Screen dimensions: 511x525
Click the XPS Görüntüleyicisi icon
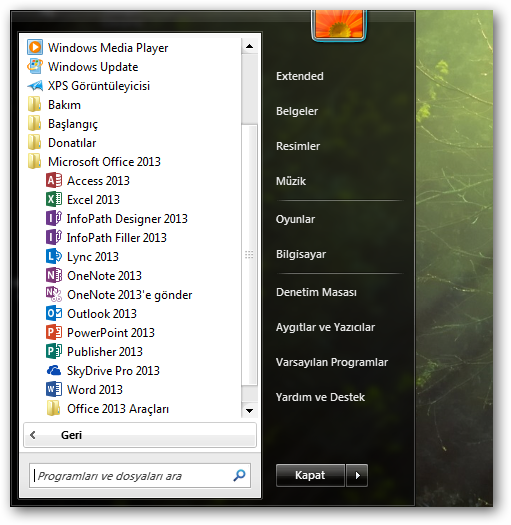pos(35,86)
